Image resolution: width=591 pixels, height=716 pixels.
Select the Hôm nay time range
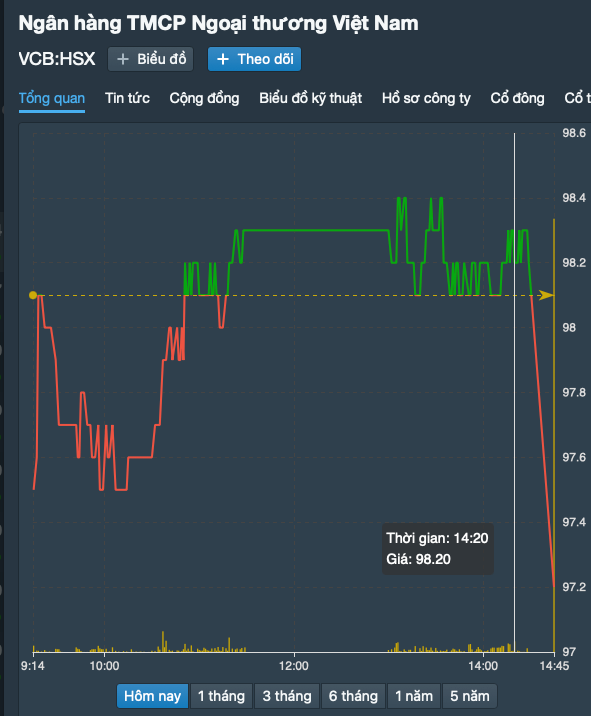pyautogui.click(x=153, y=696)
